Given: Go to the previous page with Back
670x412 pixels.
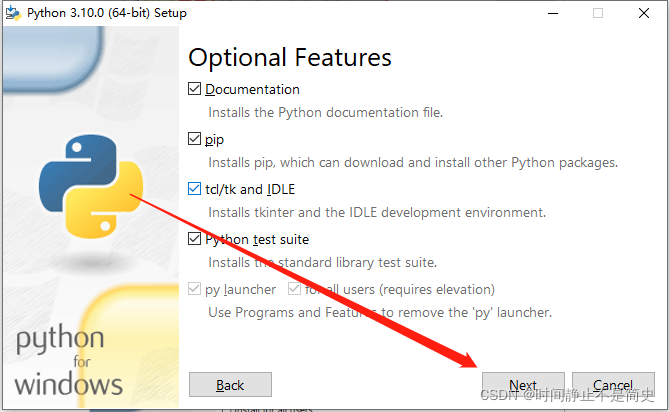Looking at the screenshot, I should tap(230, 385).
